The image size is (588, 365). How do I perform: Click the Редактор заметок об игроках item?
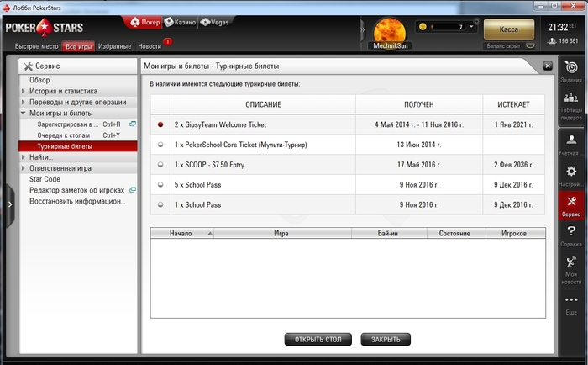(x=76, y=190)
